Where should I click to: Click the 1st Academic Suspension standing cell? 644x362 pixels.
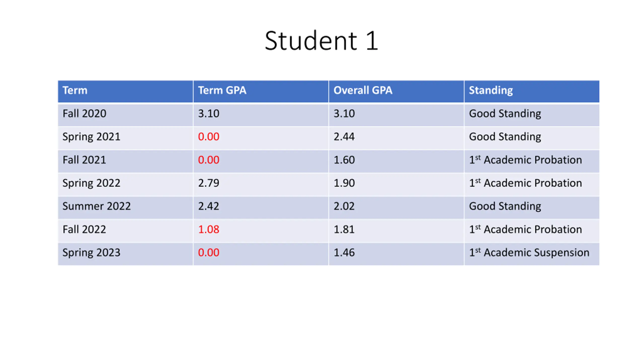pos(532,254)
